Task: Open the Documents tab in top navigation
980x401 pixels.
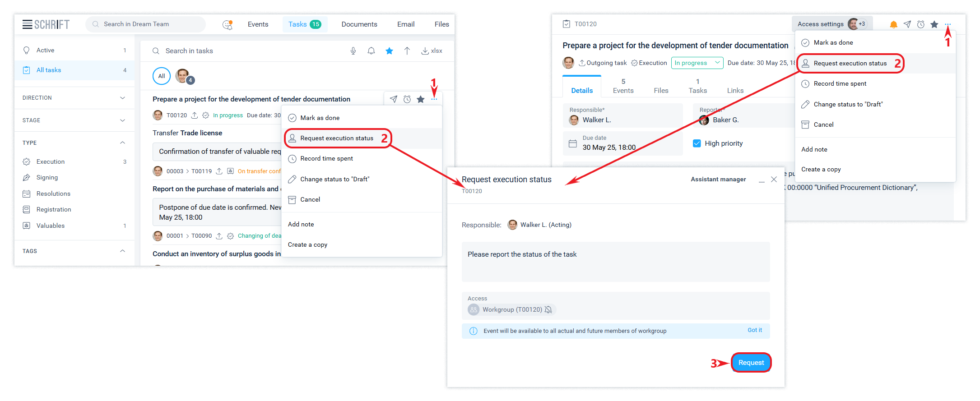Action: tap(359, 24)
